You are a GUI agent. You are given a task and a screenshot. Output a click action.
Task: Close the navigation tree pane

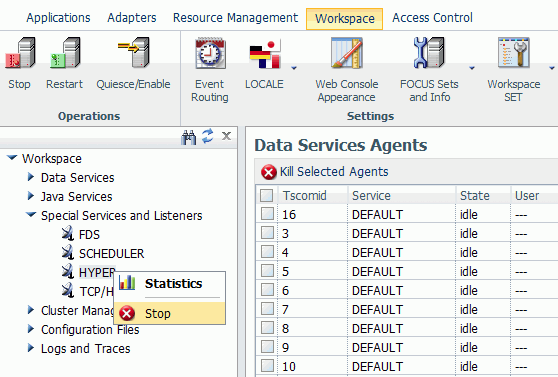point(226,136)
